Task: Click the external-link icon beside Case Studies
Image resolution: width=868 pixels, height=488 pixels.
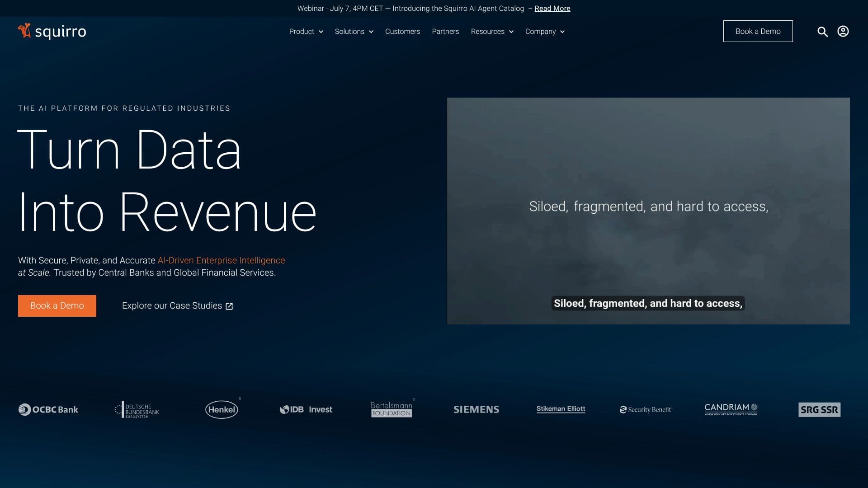Action: click(229, 306)
